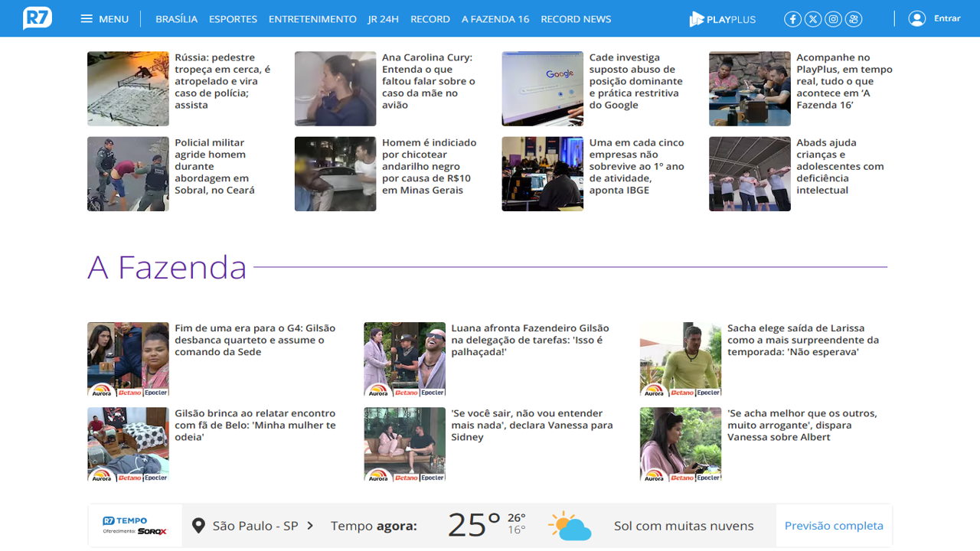Open the Previsão completa forecast link
Viewport: 980px width, 551px height.
(834, 526)
